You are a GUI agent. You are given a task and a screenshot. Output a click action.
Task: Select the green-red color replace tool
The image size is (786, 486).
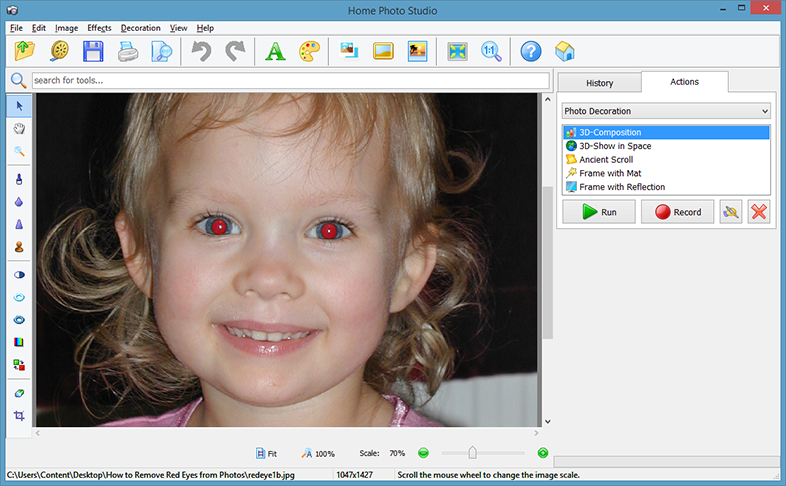(19, 365)
